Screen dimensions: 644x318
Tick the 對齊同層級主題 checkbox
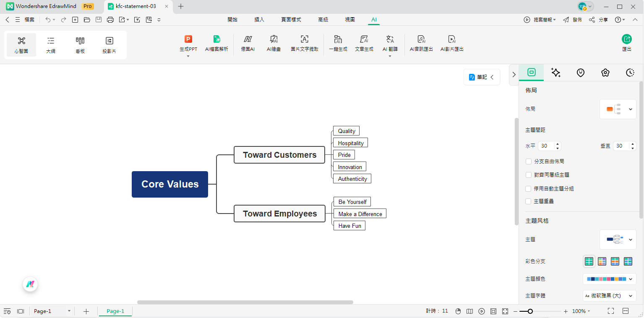[529, 175]
